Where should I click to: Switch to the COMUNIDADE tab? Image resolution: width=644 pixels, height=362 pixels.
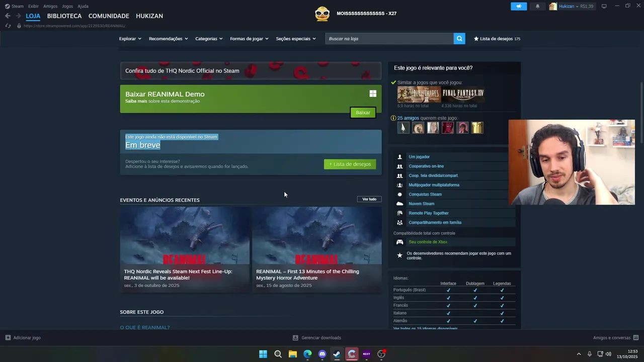tap(109, 16)
